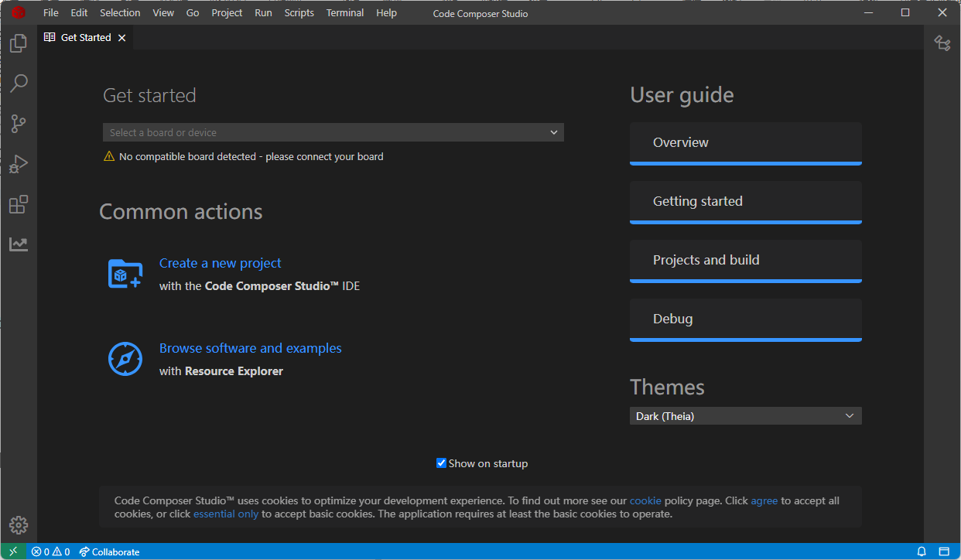Click the agree link to accept cookies
The height and width of the screenshot is (560, 961).
[x=764, y=500]
